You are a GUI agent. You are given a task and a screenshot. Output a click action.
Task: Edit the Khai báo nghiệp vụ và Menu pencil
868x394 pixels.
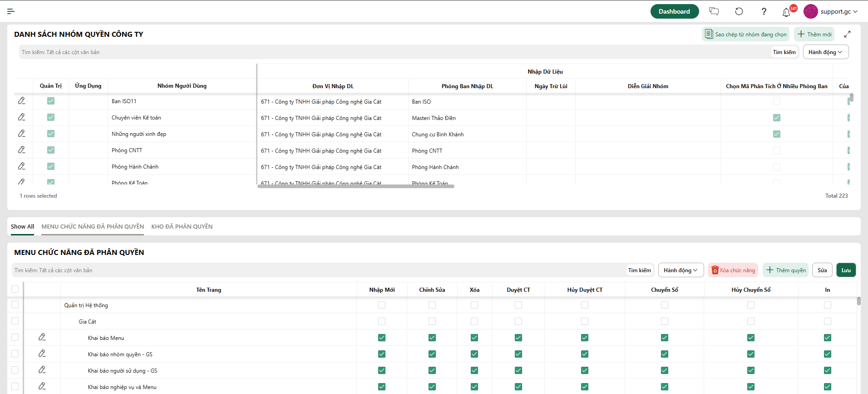click(42, 386)
